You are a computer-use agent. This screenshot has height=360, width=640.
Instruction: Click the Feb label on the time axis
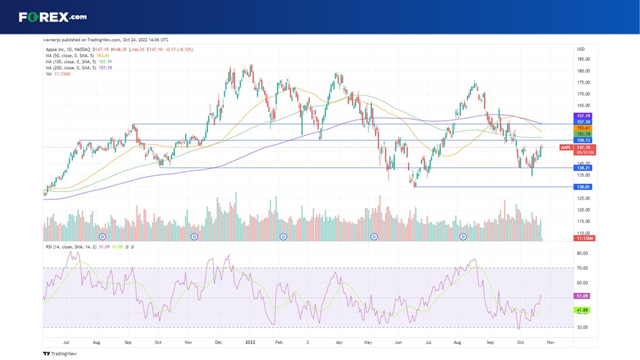click(279, 342)
